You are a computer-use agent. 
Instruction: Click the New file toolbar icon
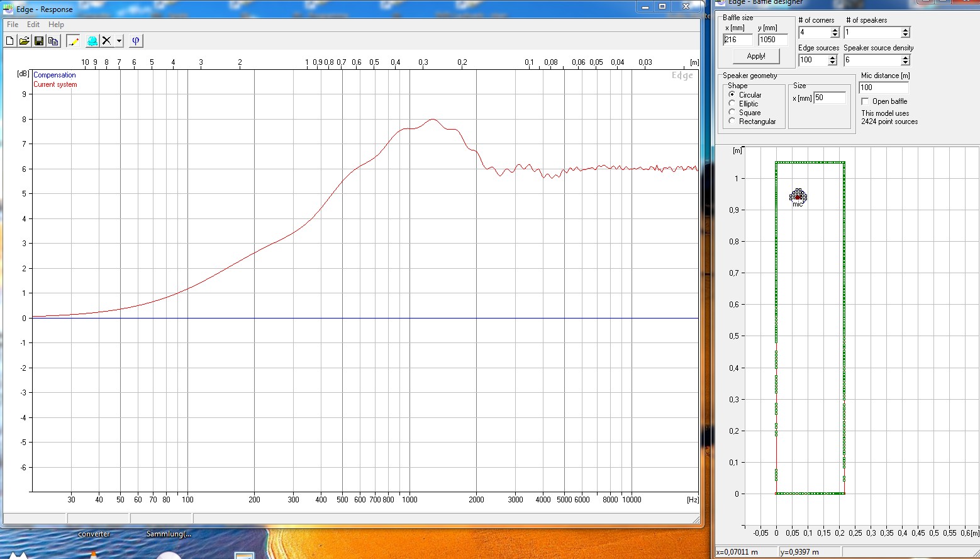[10, 41]
